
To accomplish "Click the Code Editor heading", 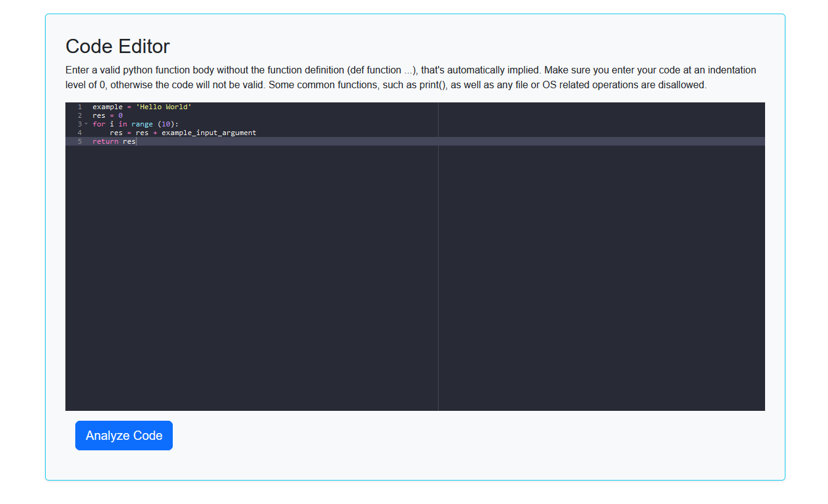I will pyautogui.click(x=117, y=46).
